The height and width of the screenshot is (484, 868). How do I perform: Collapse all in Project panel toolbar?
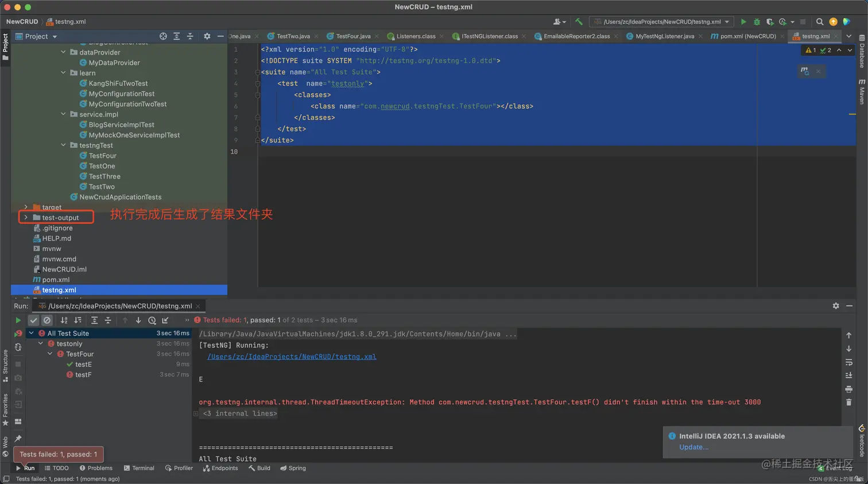[x=190, y=36]
